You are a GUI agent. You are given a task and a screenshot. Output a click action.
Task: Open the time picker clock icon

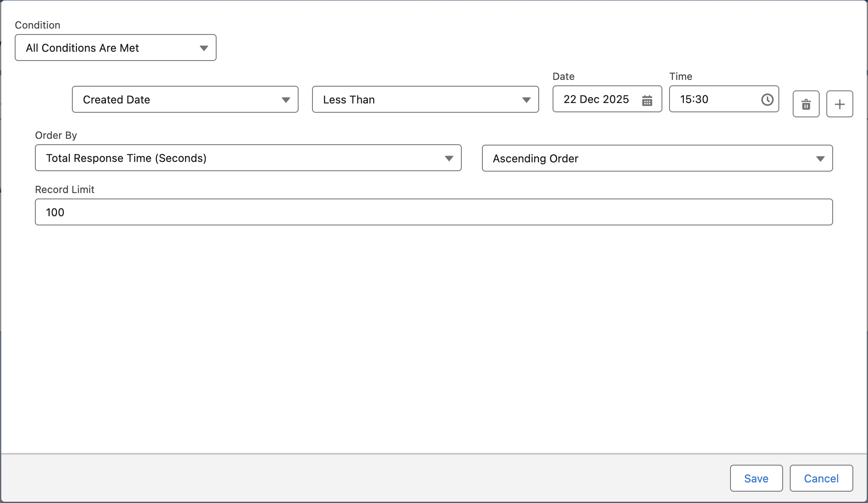767,100
